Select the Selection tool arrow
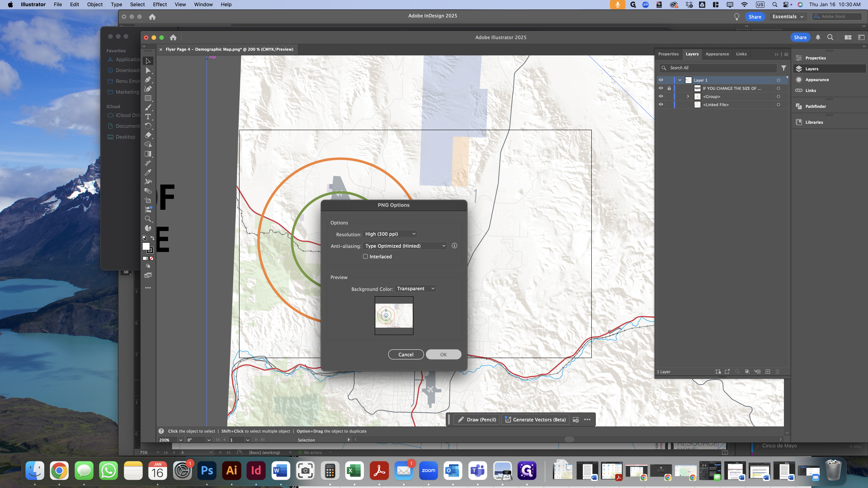Image resolution: width=868 pixels, height=488 pixels. click(x=148, y=61)
